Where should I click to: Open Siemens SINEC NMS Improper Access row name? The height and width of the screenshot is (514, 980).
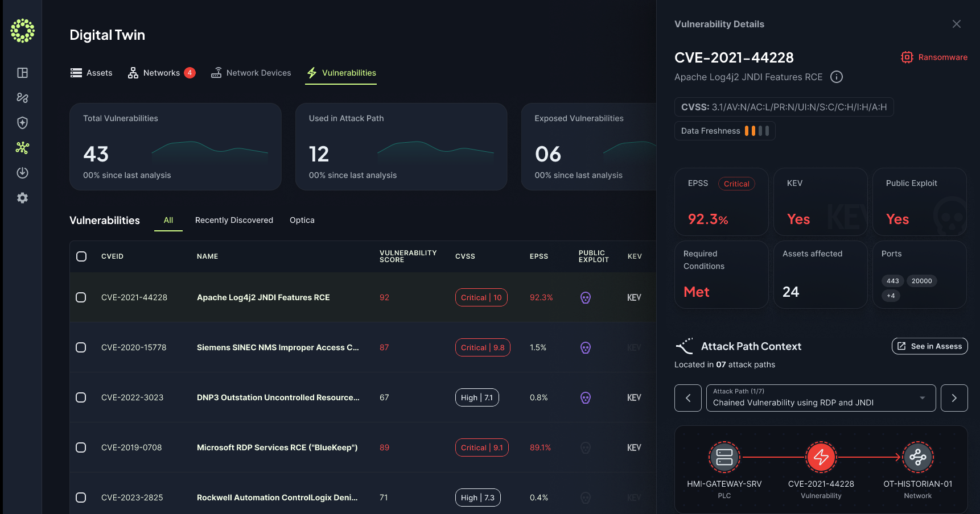(278, 347)
